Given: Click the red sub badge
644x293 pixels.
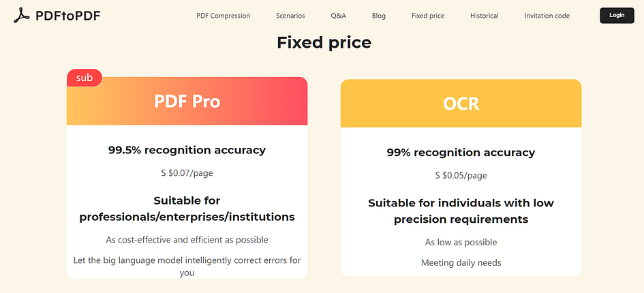Looking at the screenshot, I should 84,78.
